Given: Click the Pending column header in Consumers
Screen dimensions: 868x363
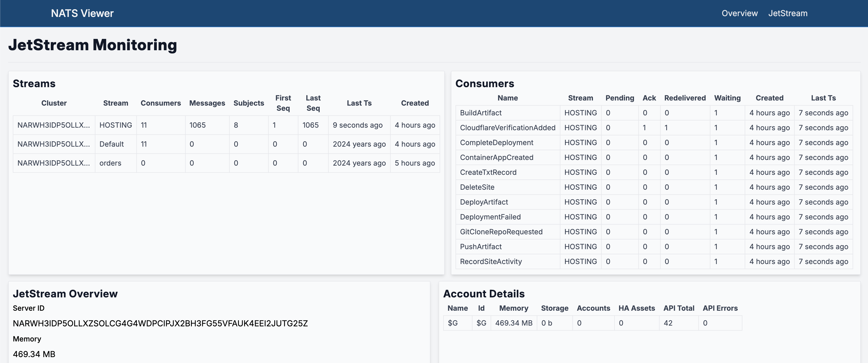Looking at the screenshot, I should (619, 98).
